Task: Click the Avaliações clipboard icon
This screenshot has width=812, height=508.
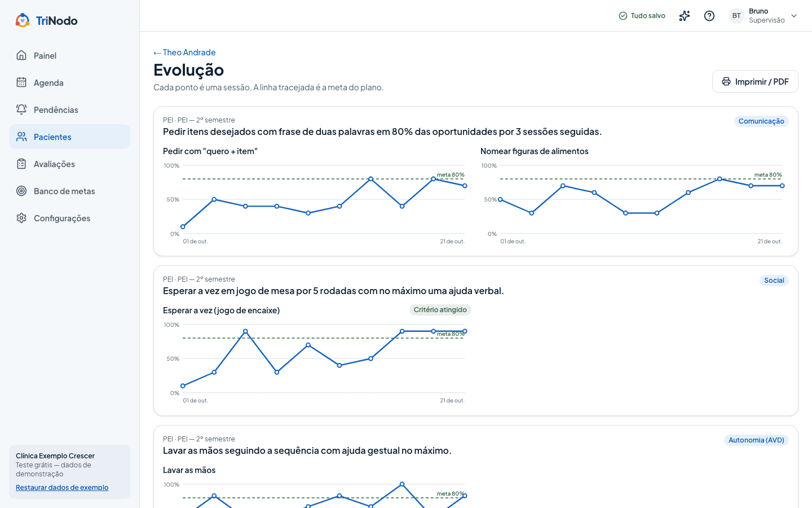Action: point(21,164)
